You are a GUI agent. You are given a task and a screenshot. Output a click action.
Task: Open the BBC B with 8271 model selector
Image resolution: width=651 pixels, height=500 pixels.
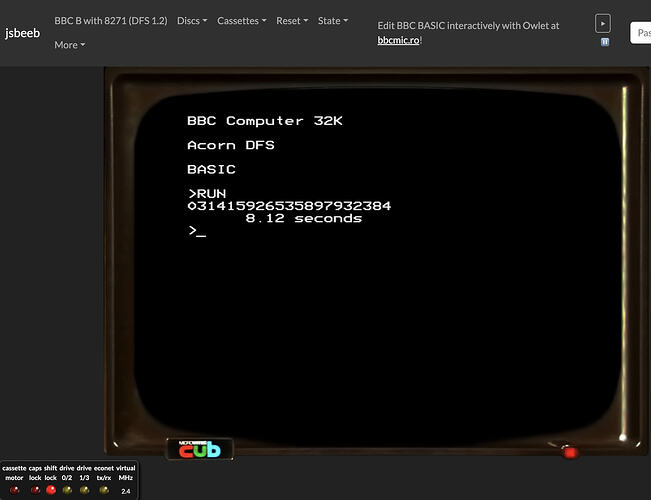pos(111,21)
